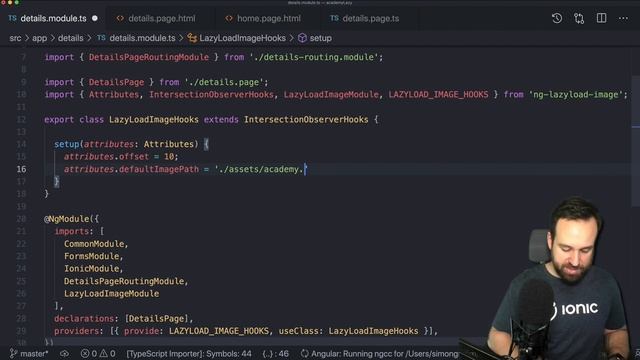The image size is (640, 360).
Task: Click 'IntersectionObserverHooks' after extends
Action: 306,120
